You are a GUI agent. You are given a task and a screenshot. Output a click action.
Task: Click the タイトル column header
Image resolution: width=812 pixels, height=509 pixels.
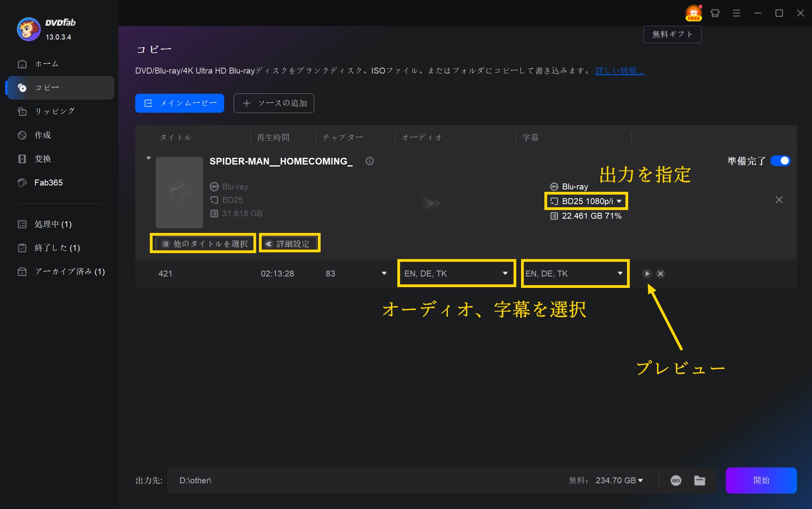point(175,138)
